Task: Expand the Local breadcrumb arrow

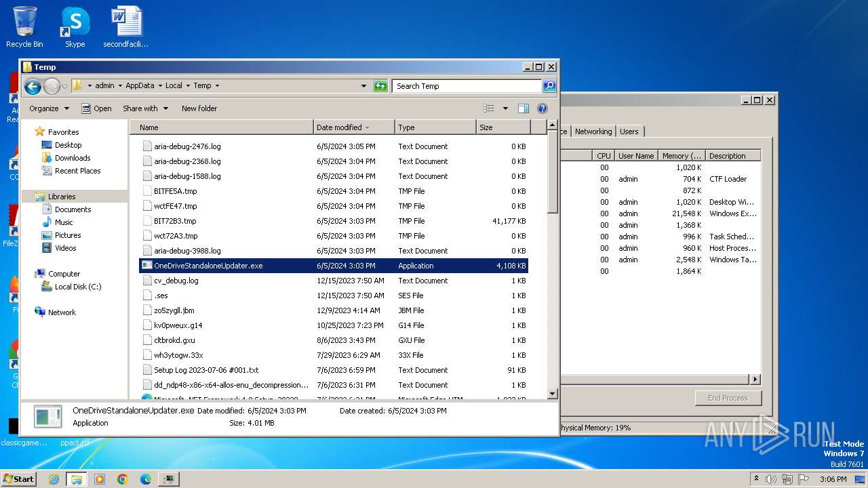Action: point(188,86)
